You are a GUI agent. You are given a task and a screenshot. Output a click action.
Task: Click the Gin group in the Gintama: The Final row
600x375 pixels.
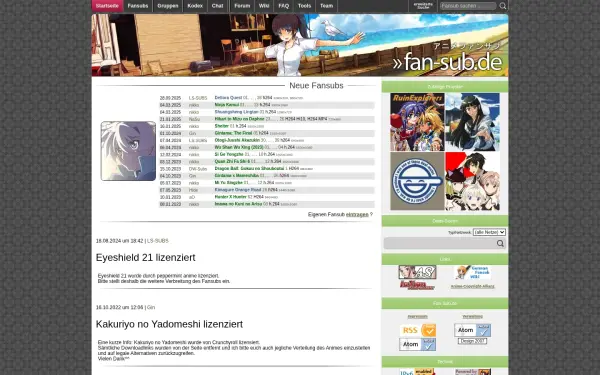pyautogui.click(x=192, y=133)
